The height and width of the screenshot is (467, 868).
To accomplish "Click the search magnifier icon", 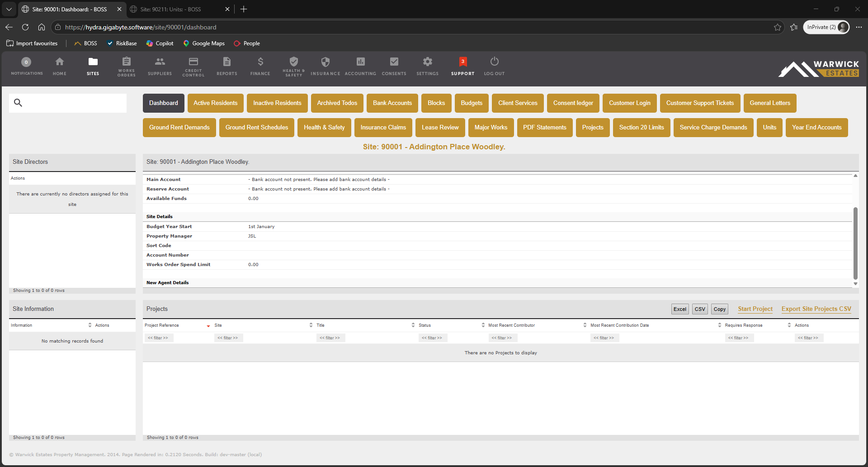I will [x=18, y=103].
